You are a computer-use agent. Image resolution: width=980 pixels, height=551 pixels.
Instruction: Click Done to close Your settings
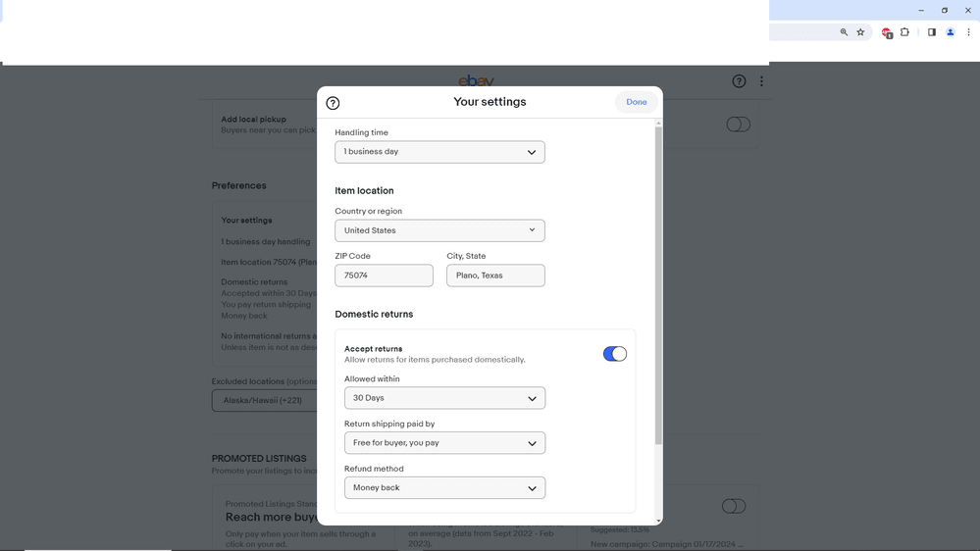(x=637, y=102)
